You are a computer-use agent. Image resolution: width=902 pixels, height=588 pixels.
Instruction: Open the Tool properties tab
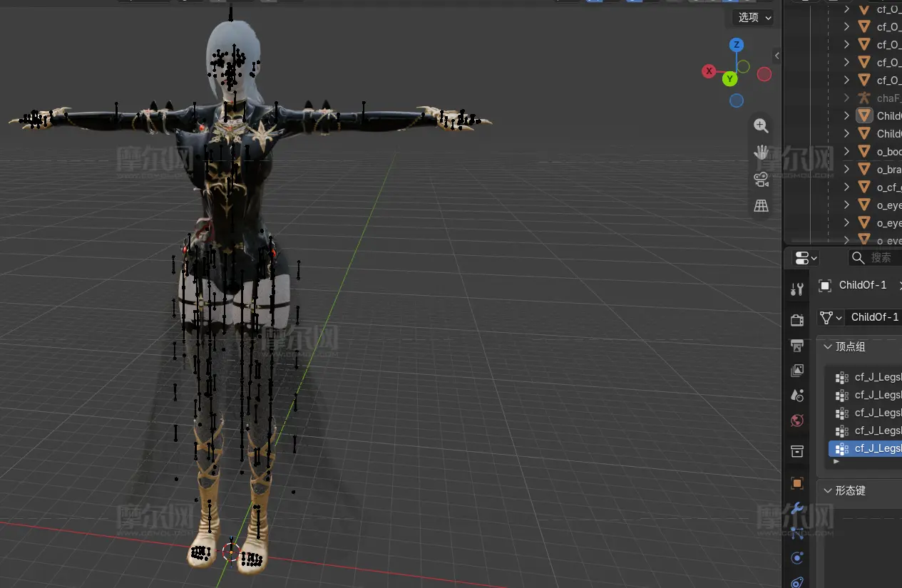point(797,289)
